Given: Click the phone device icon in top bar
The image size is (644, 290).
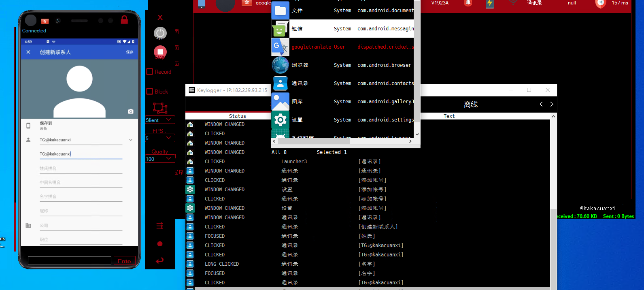Looking at the screenshot, I should pyautogui.click(x=202, y=4).
